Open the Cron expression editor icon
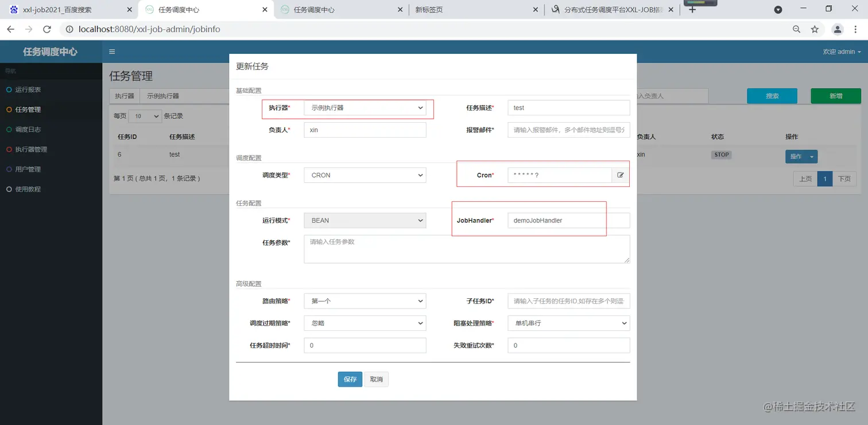Image resolution: width=868 pixels, height=425 pixels. tap(620, 175)
